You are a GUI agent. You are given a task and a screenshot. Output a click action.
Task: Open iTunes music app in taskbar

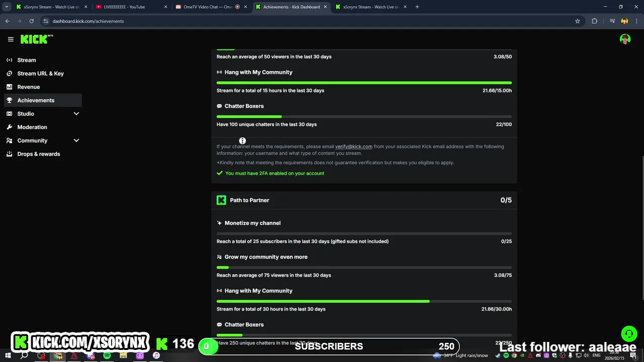click(x=156, y=355)
